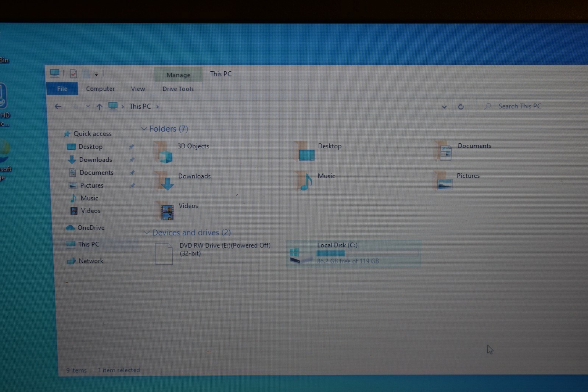The width and height of the screenshot is (588, 392).
Task: Click the Local Disk (C:) space usage bar
Action: [367, 253]
